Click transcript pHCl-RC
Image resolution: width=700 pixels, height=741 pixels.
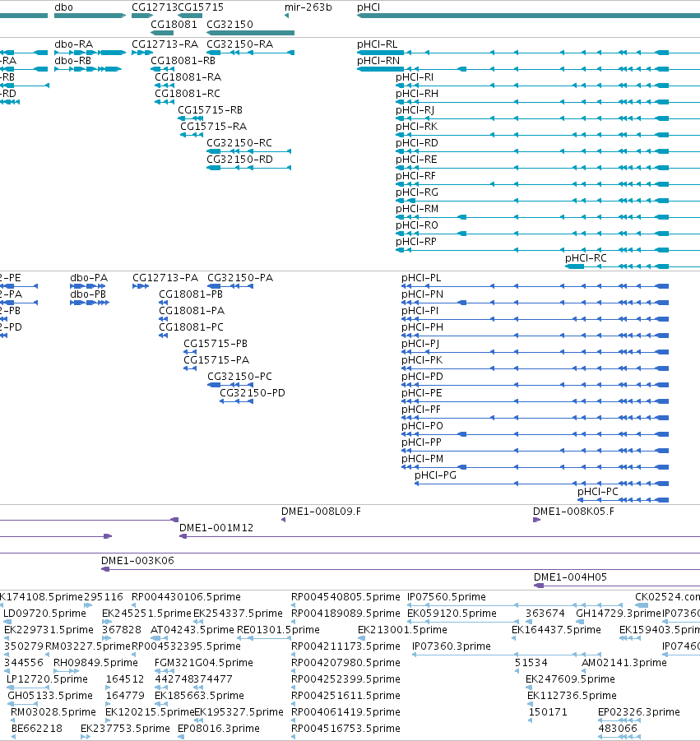(x=586, y=258)
